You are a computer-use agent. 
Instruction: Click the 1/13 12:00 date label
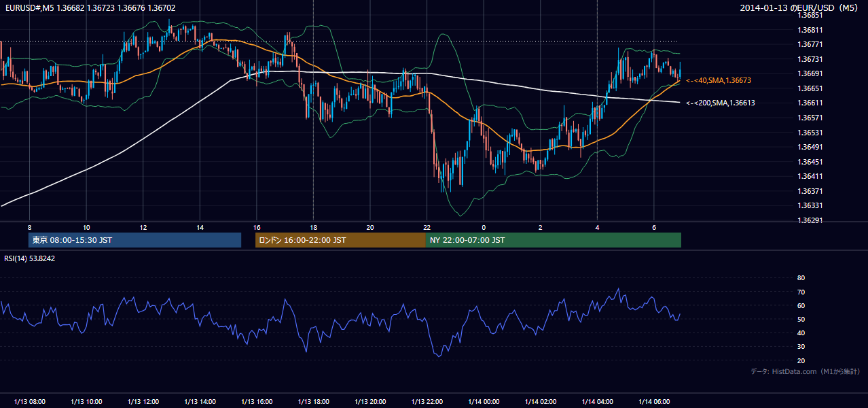[143, 401]
